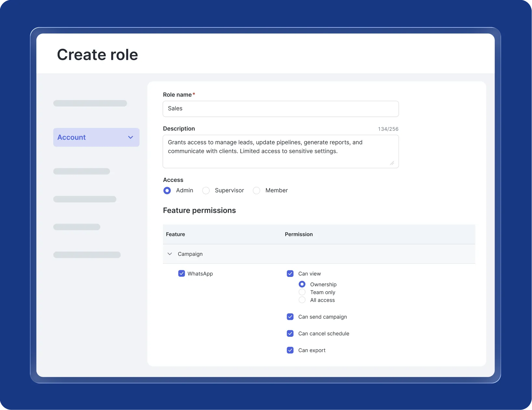The width and height of the screenshot is (532, 410).
Task: Collapse the Campaign feature row chevron
Action: click(170, 254)
